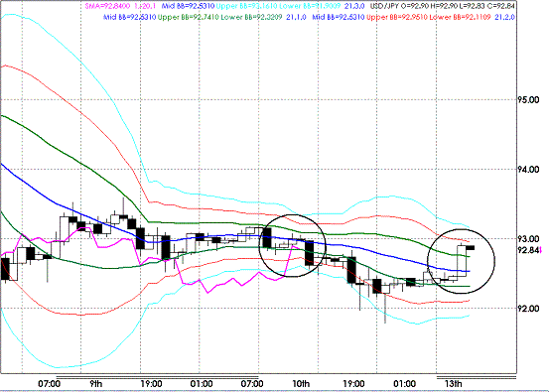This screenshot has width=549, height=392.
Task: Click the '21.3.0' parameter label
Action: (355, 6)
